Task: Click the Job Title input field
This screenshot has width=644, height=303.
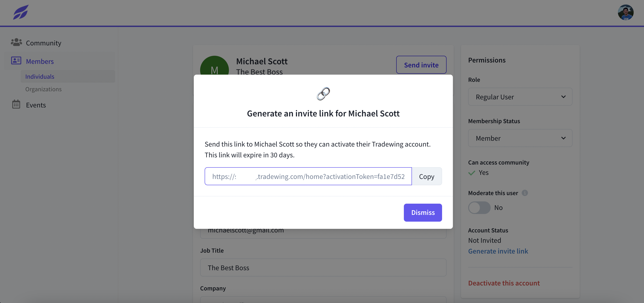Action: click(x=323, y=267)
